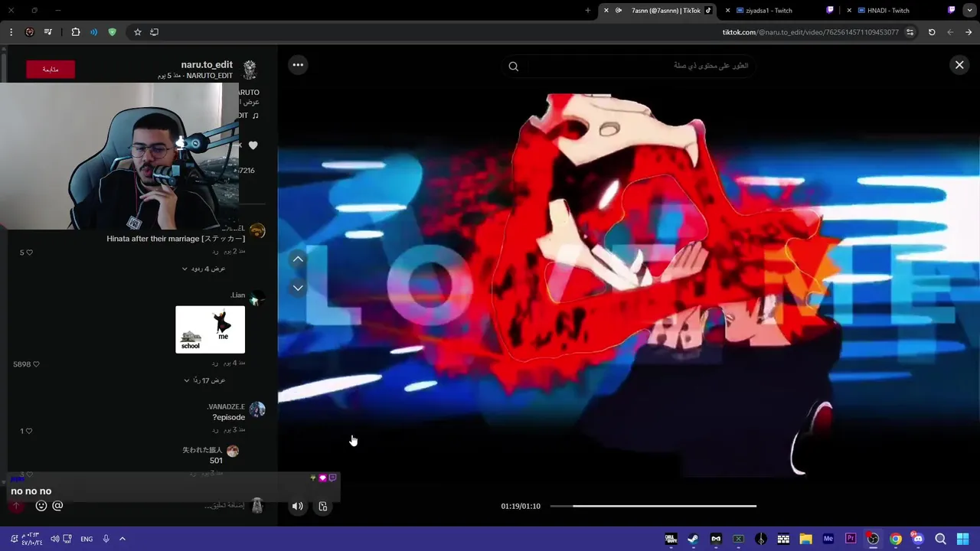
Task: Go to previous video with up chevron
Action: [x=298, y=259]
